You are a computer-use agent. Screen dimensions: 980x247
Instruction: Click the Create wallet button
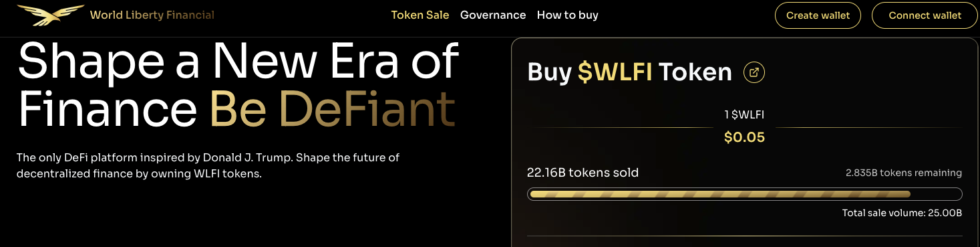(818, 15)
